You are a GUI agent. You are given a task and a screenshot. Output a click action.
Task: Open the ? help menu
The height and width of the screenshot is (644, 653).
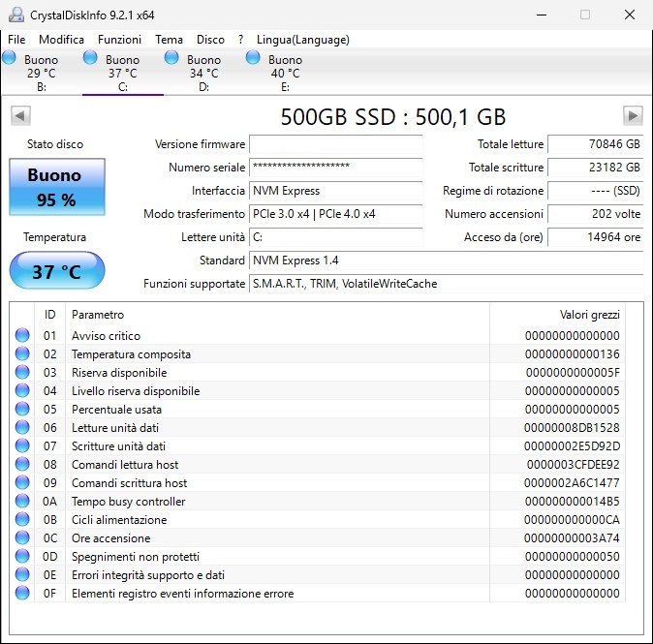click(x=240, y=40)
